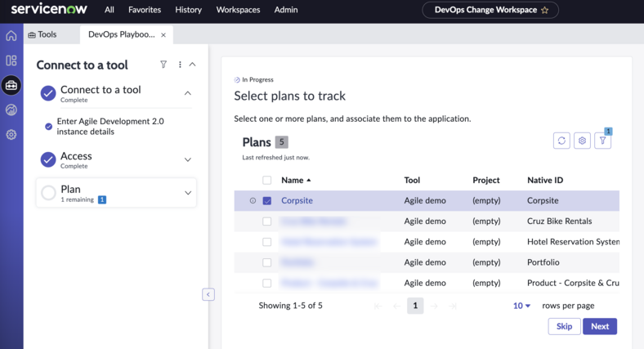Go to next page of plans
The image size is (644, 349).
tap(434, 306)
